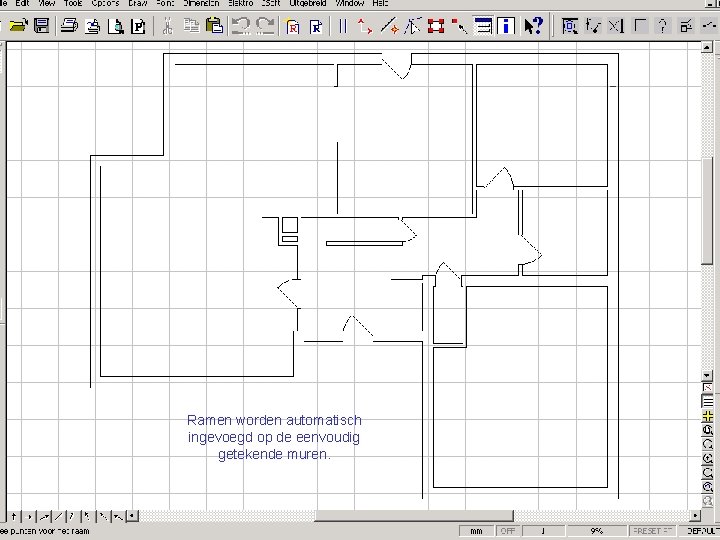The height and width of the screenshot is (540, 720).
Task: Click the Save diskette icon
Action: pos(42,25)
